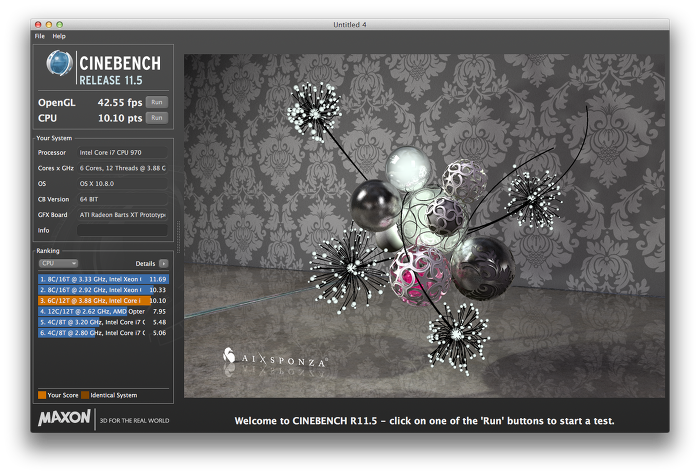Click the Your Score orange legend swatch
Viewport: 700px width, 475px height.
pos(42,395)
